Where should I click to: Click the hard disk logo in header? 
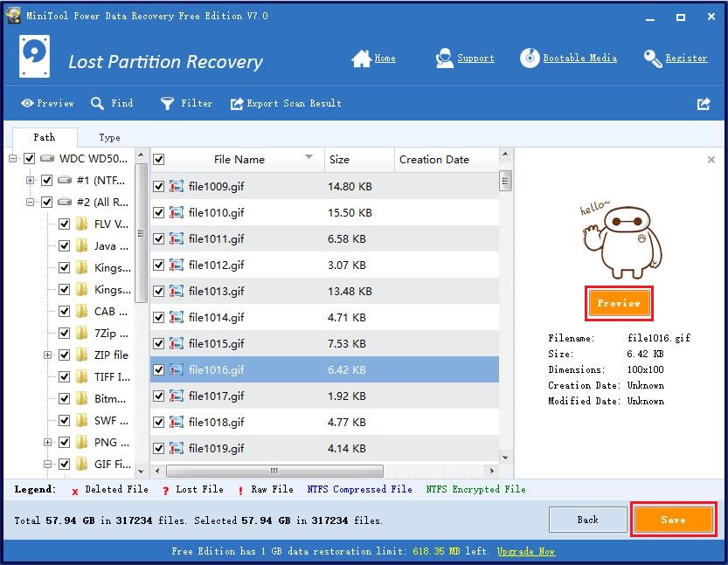tap(34, 56)
